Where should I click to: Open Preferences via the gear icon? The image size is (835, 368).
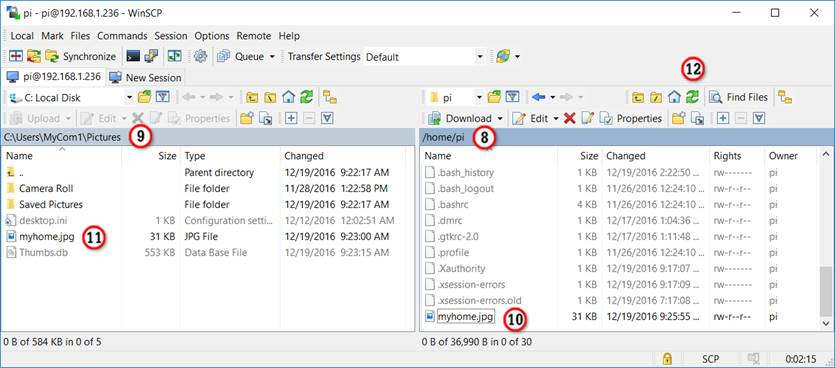pyautogui.click(x=200, y=56)
